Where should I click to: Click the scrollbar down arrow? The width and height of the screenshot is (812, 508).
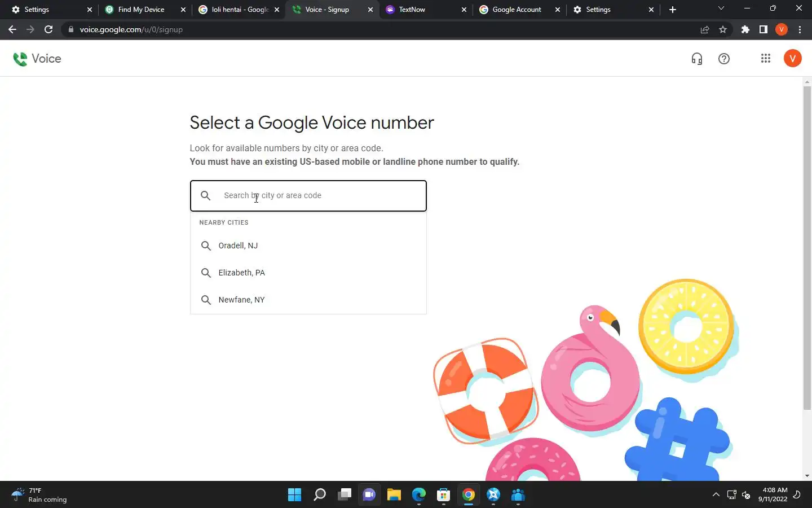click(807, 476)
